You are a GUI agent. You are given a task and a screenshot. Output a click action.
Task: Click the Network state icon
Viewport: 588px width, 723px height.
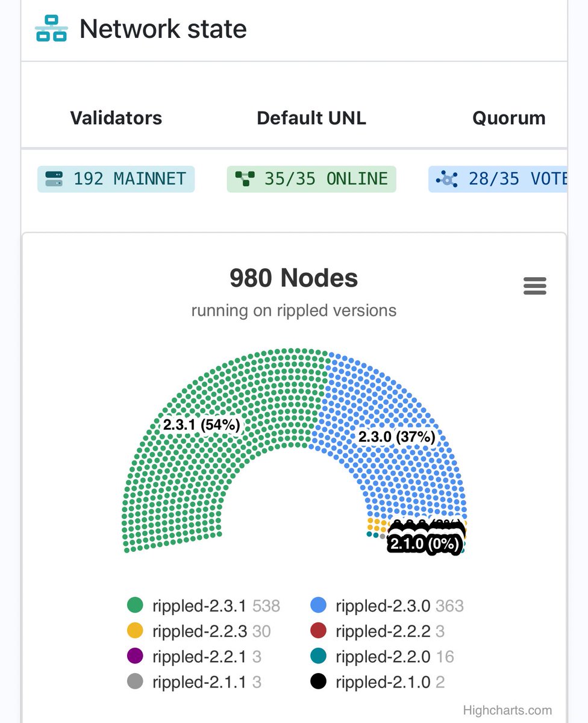pyautogui.click(x=51, y=28)
